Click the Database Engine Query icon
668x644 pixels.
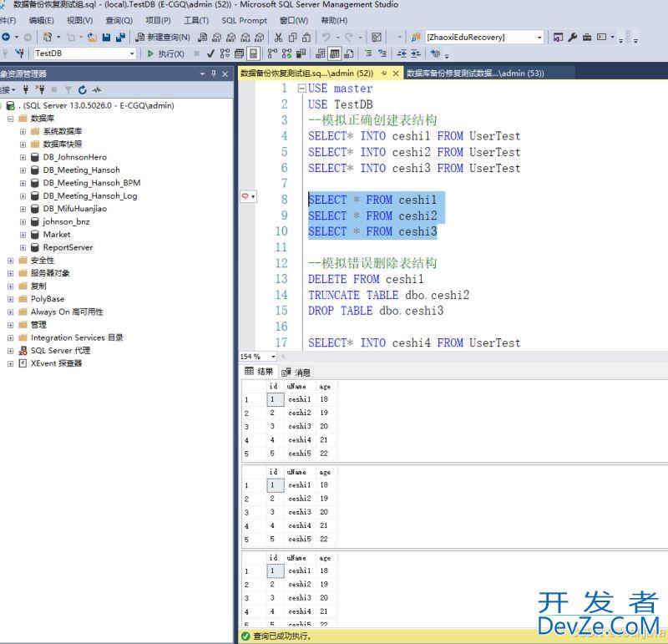point(203,38)
